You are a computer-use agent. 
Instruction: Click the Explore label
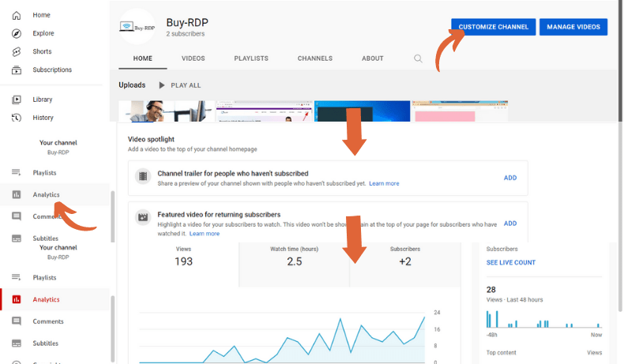tap(43, 33)
